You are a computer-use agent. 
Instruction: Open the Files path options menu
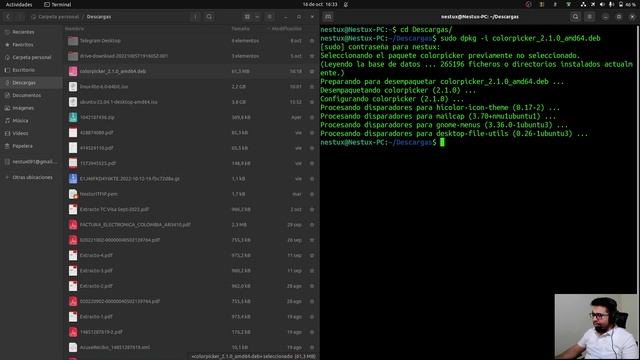(x=195, y=17)
